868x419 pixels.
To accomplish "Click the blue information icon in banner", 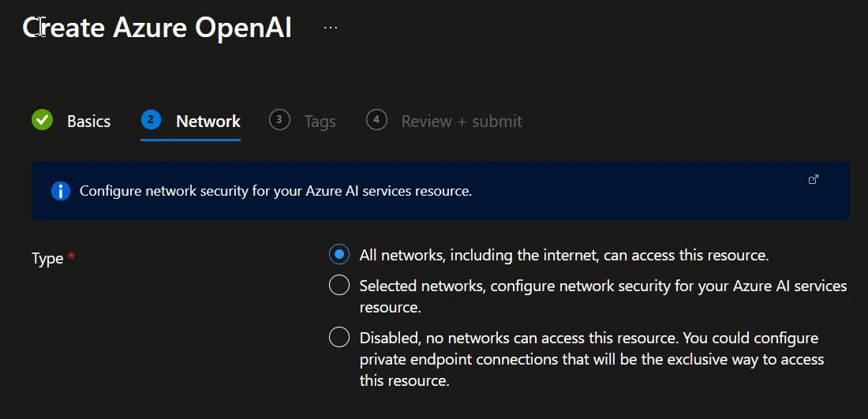I will pos(61,191).
